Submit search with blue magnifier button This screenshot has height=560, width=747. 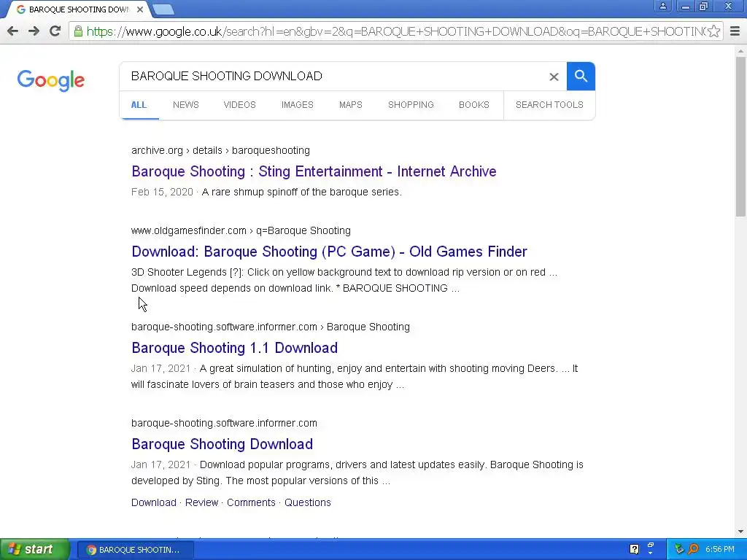click(581, 76)
